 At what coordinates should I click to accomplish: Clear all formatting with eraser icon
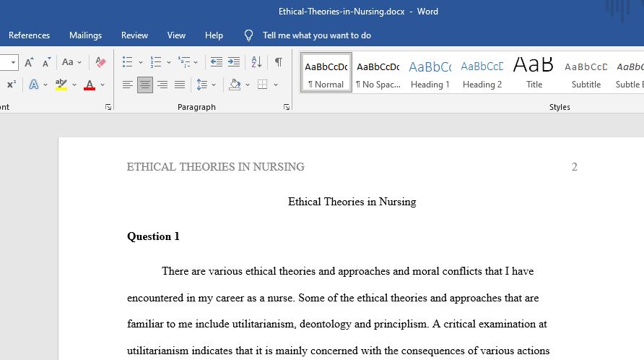100,62
